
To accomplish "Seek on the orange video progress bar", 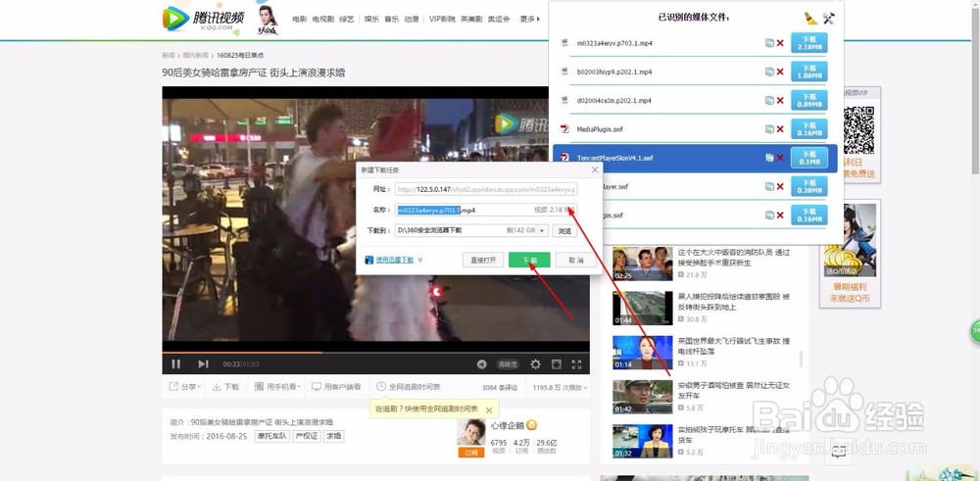I will pyautogui.click(x=375, y=353).
